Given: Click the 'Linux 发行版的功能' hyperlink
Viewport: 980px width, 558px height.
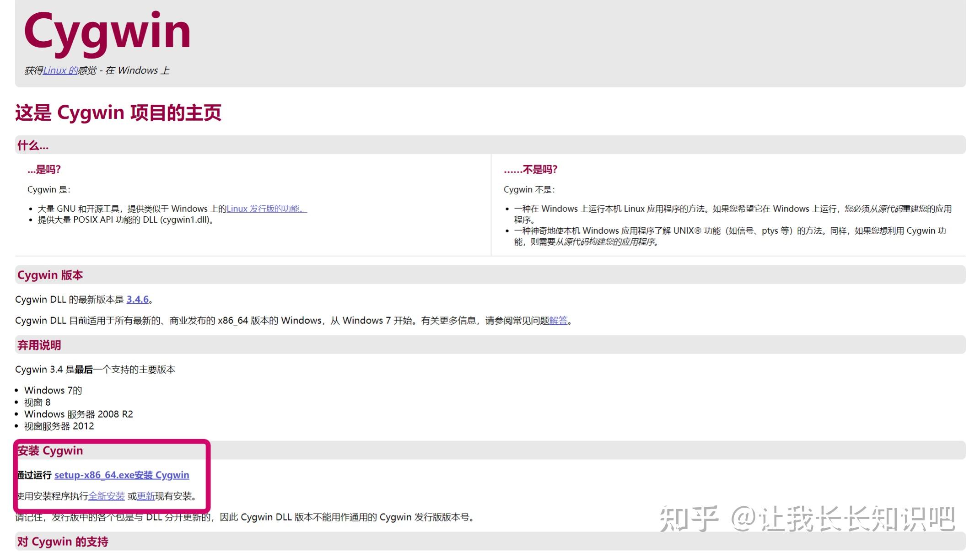Looking at the screenshot, I should 266,209.
